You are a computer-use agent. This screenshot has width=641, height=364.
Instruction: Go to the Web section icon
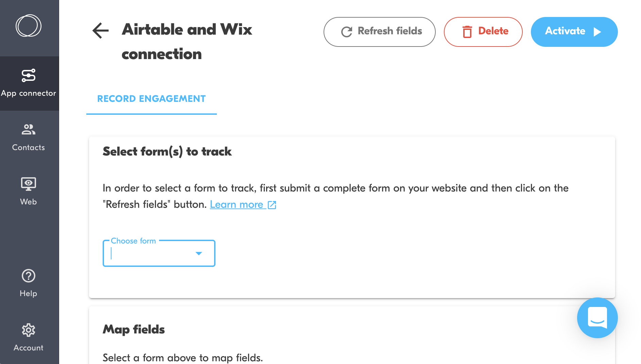click(29, 184)
